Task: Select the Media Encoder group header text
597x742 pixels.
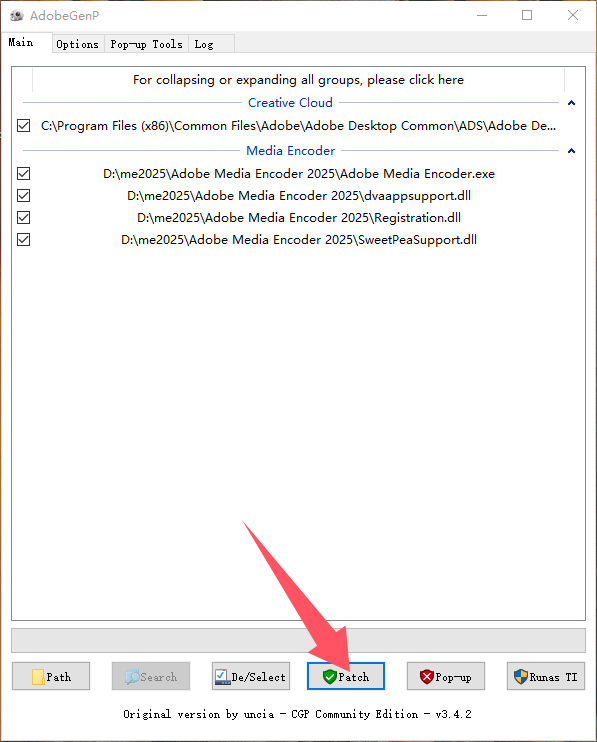Action: (x=290, y=150)
